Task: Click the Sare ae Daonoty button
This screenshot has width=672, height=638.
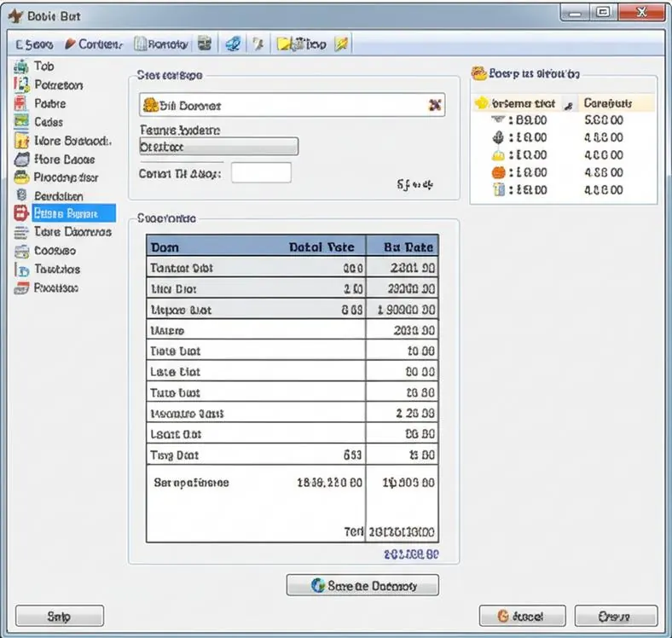Action: tap(362, 585)
